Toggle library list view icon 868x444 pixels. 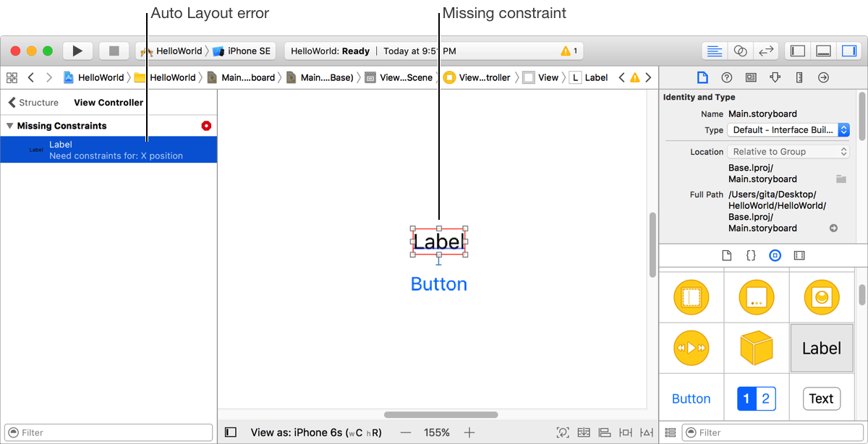point(671,432)
